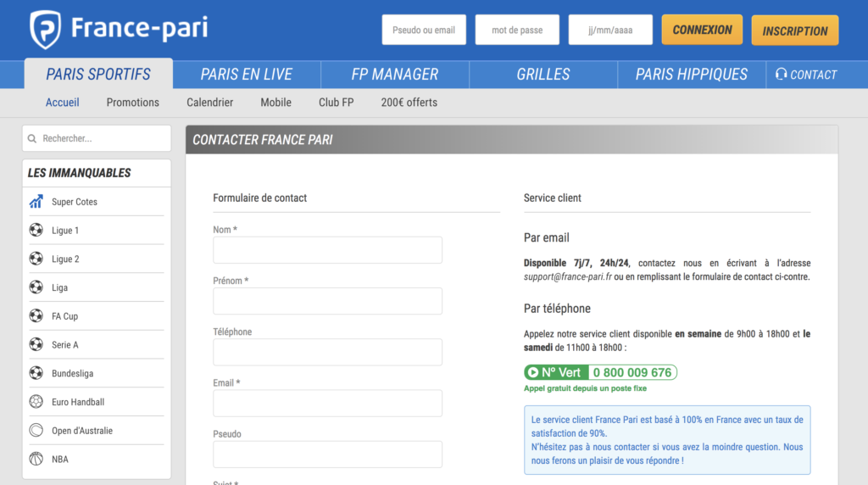Viewport: 868px width, 485px height.
Task: Open the FA Cup link
Action: [64, 316]
